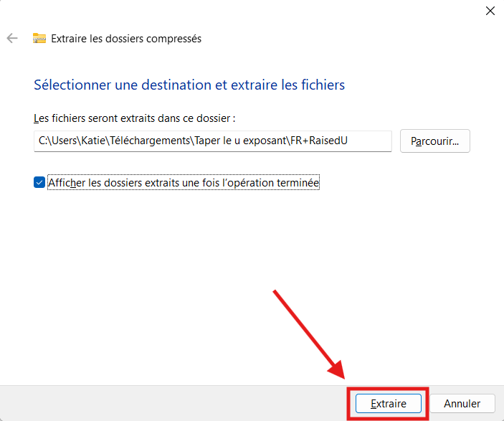This screenshot has width=504, height=421.
Task: Close the extraction dialog with X
Action: pyautogui.click(x=490, y=11)
